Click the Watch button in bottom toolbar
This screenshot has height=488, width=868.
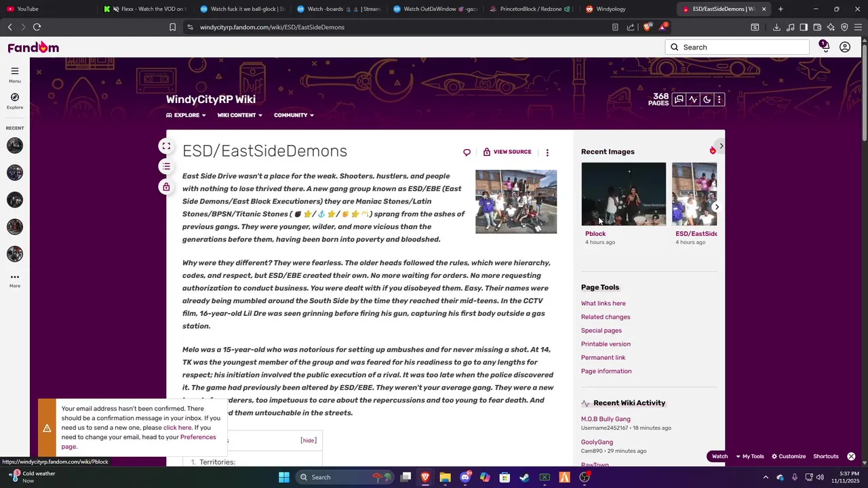[719, 457]
